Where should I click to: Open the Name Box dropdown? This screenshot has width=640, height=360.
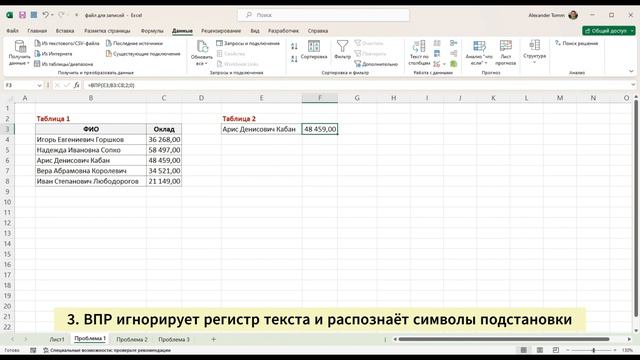(39, 85)
